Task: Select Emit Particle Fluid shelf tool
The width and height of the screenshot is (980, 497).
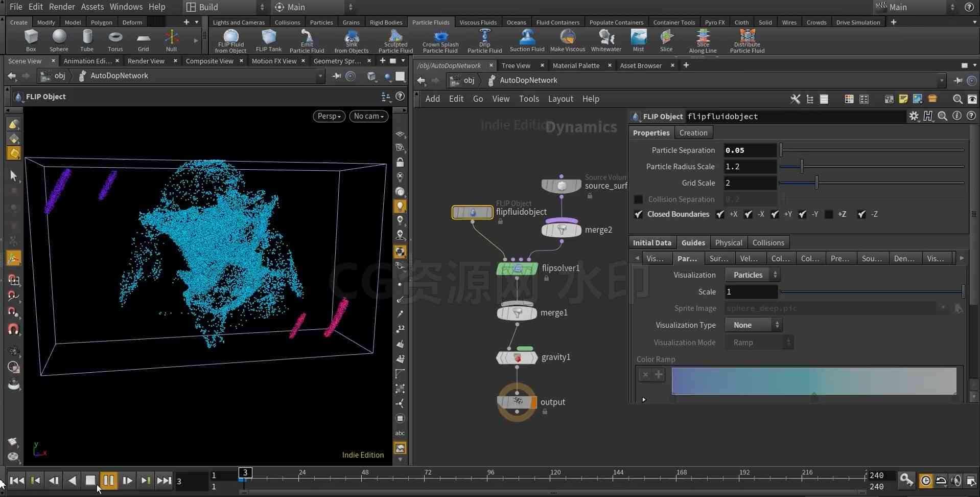Action: [307, 41]
